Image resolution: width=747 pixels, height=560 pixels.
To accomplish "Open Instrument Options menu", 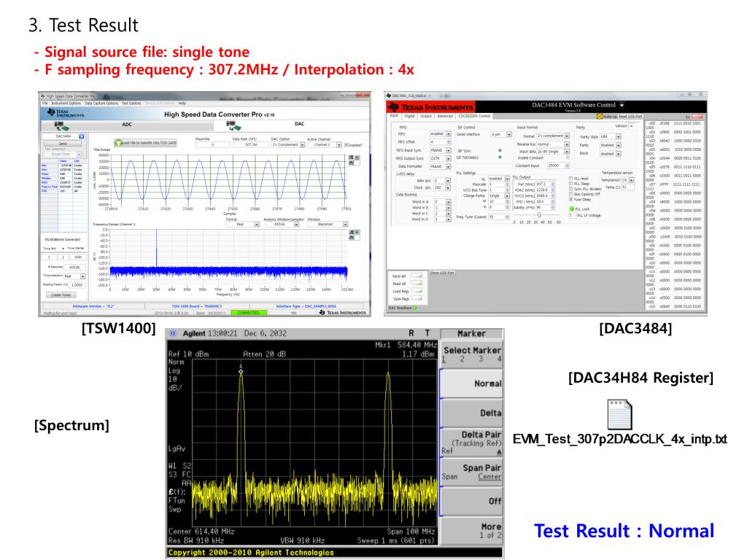I will point(66,104).
